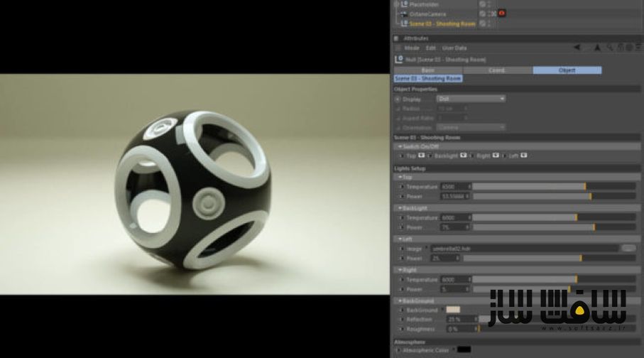This screenshot has height=358, width=644.
Task: Open the Edit menu in Attributes
Action: [x=430, y=48]
